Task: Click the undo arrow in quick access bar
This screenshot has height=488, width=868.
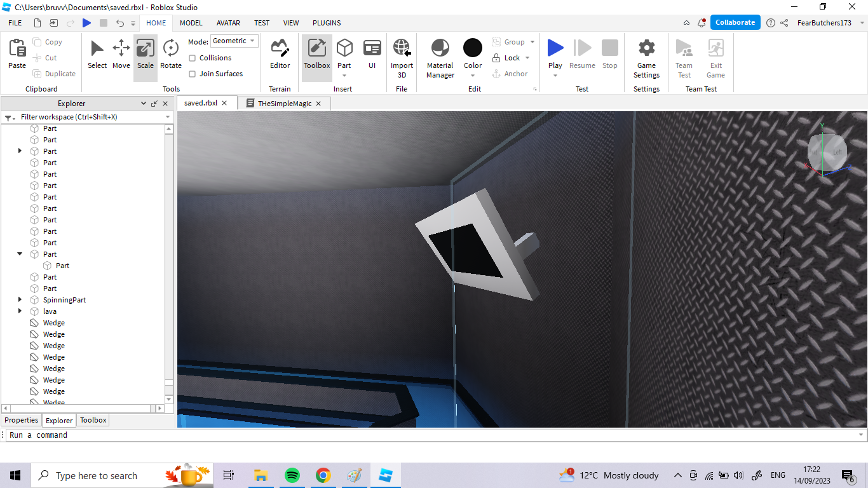Action: tap(120, 23)
